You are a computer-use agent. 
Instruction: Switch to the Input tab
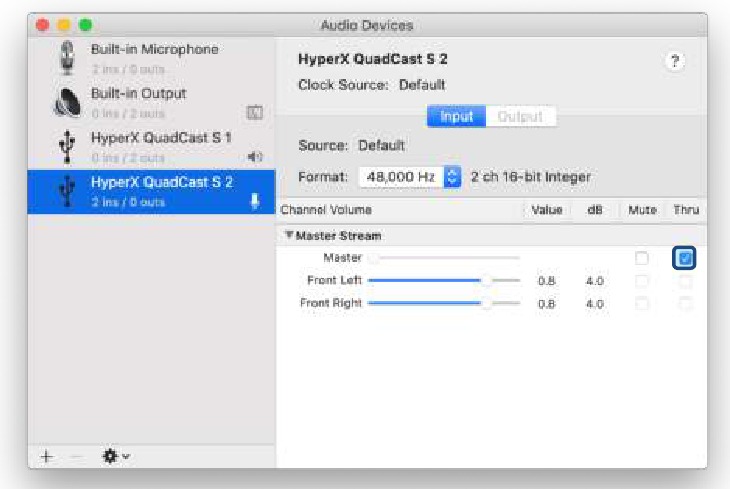click(456, 116)
